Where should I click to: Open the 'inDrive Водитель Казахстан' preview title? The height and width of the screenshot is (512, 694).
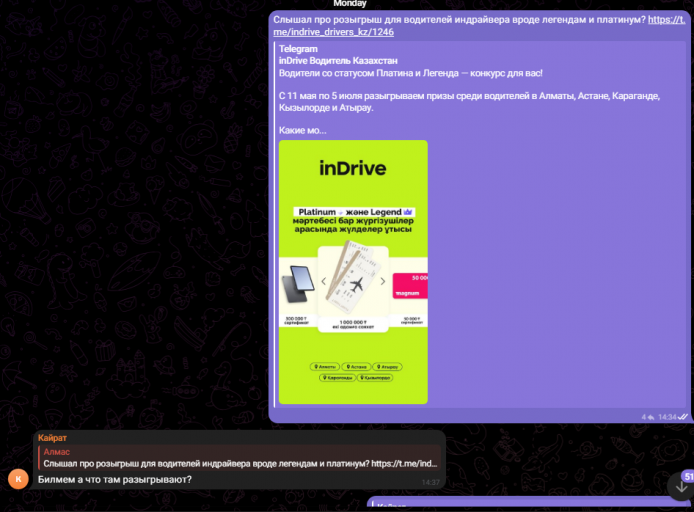pos(338,61)
